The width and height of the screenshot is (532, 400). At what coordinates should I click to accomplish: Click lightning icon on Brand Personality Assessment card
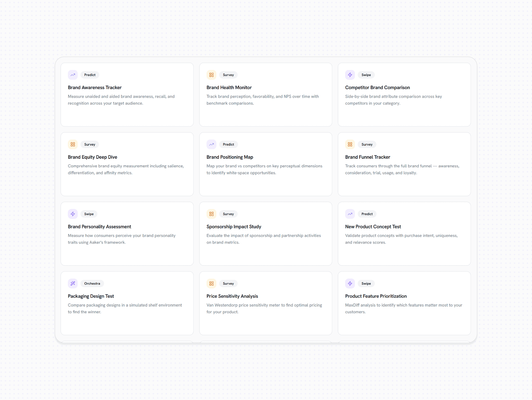[x=73, y=214]
